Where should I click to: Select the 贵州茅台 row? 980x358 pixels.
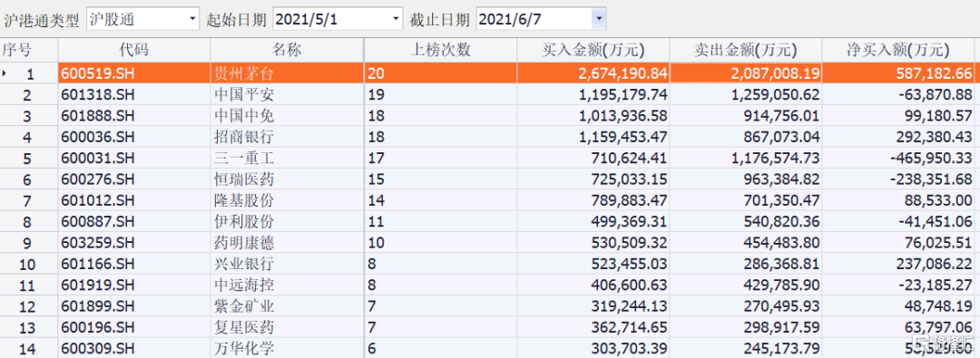tap(490, 73)
